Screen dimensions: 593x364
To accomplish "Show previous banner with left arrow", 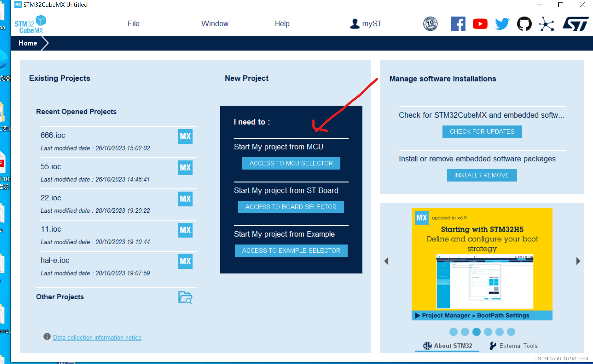I will click(x=387, y=261).
